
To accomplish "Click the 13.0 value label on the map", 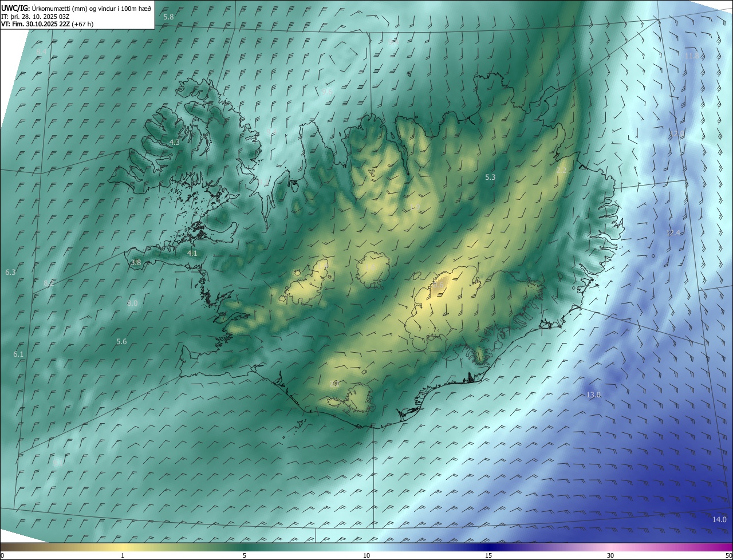I will 593,395.
